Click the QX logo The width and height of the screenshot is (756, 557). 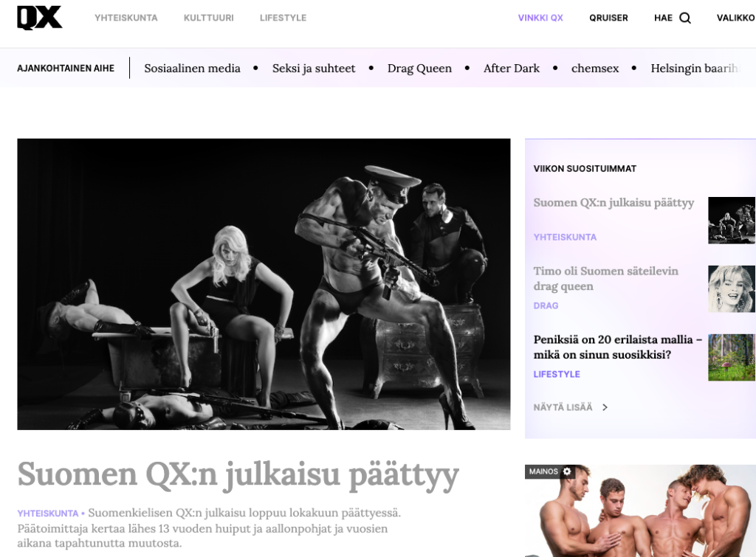point(40,18)
